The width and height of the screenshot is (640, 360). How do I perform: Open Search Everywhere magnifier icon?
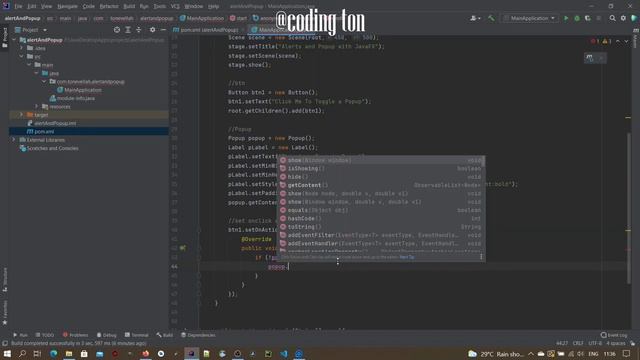coord(612,18)
